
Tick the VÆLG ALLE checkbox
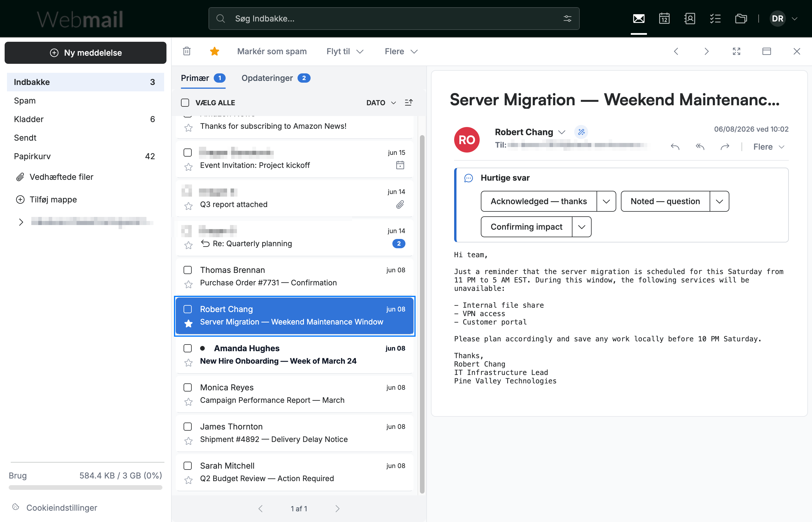pos(185,103)
